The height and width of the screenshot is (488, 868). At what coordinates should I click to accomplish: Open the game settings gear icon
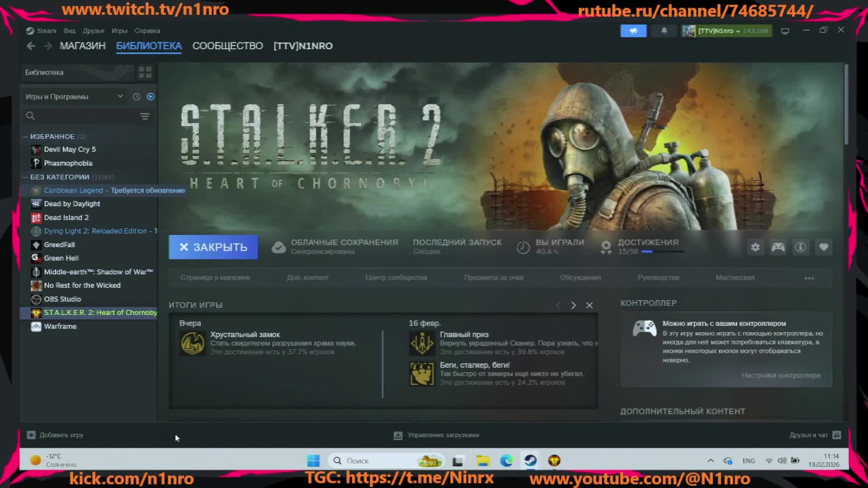coord(755,247)
